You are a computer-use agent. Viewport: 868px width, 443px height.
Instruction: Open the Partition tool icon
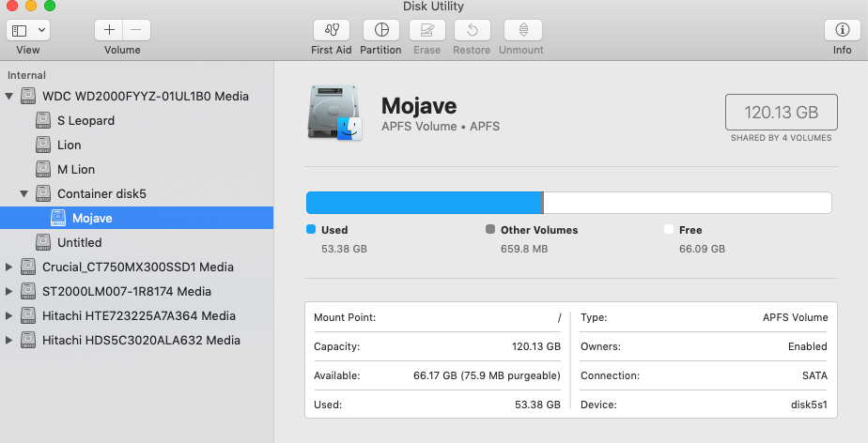pos(381,30)
